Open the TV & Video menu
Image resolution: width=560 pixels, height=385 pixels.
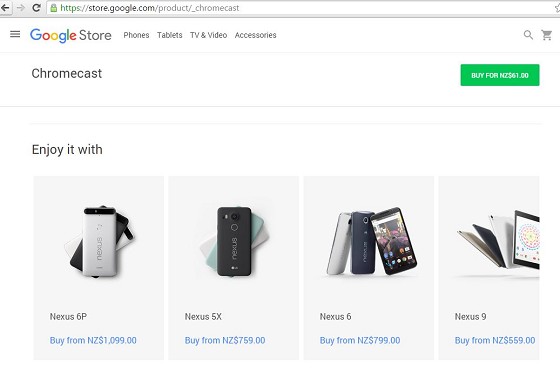(209, 35)
